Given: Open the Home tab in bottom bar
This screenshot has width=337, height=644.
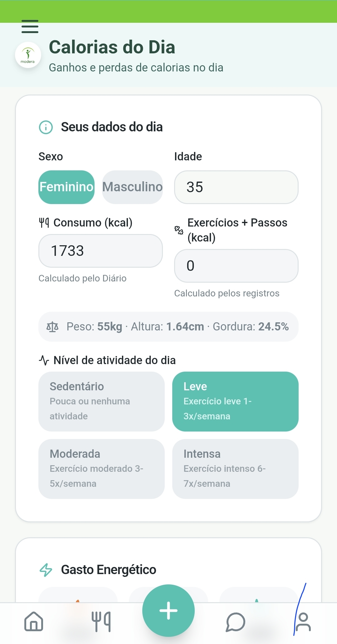Looking at the screenshot, I should point(34,622).
